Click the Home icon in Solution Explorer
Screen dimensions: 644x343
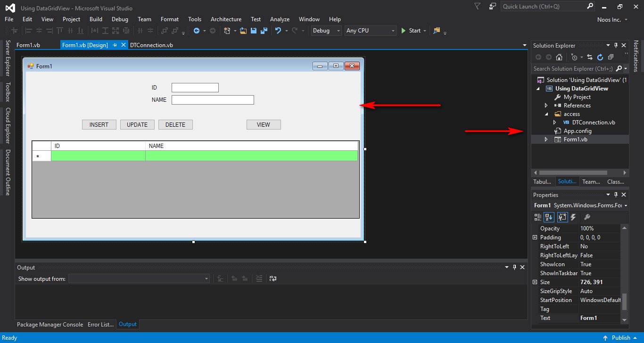point(559,57)
